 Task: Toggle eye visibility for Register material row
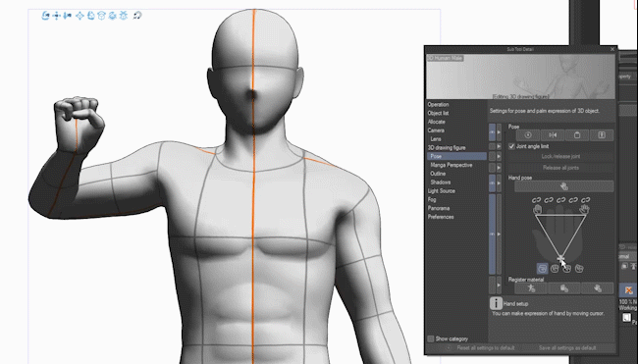492,286
